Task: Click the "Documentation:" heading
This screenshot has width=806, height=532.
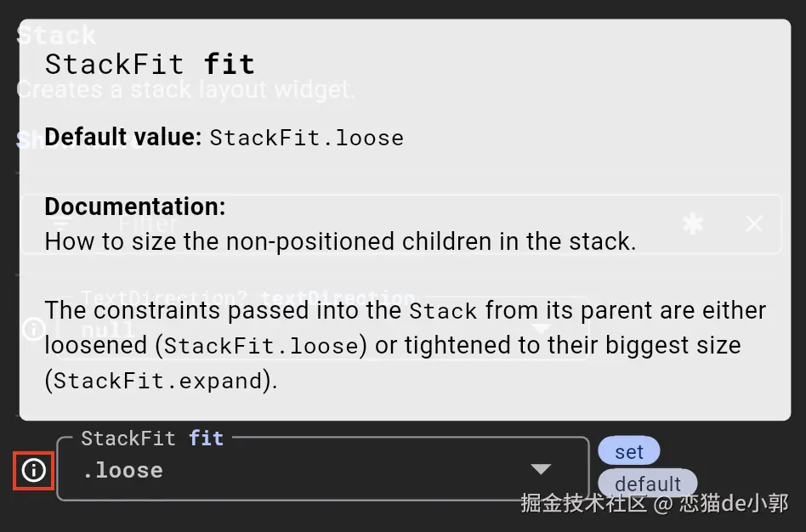Action: [135, 207]
